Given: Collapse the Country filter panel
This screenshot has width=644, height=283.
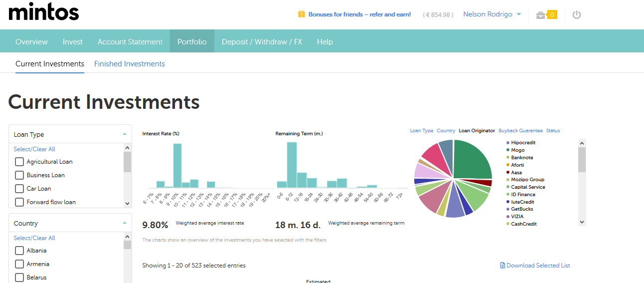Looking at the screenshot, I should [124, 223].
